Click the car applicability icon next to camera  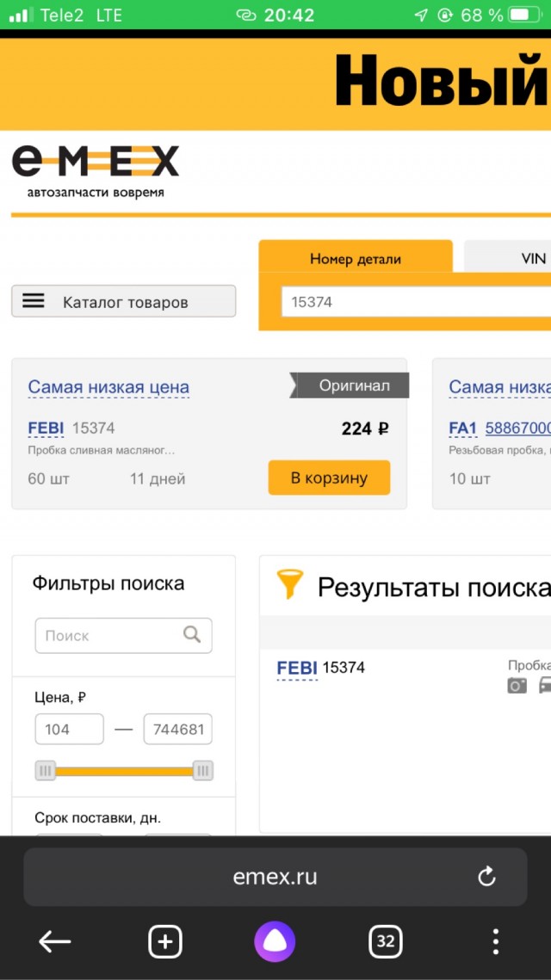[545, 685]
